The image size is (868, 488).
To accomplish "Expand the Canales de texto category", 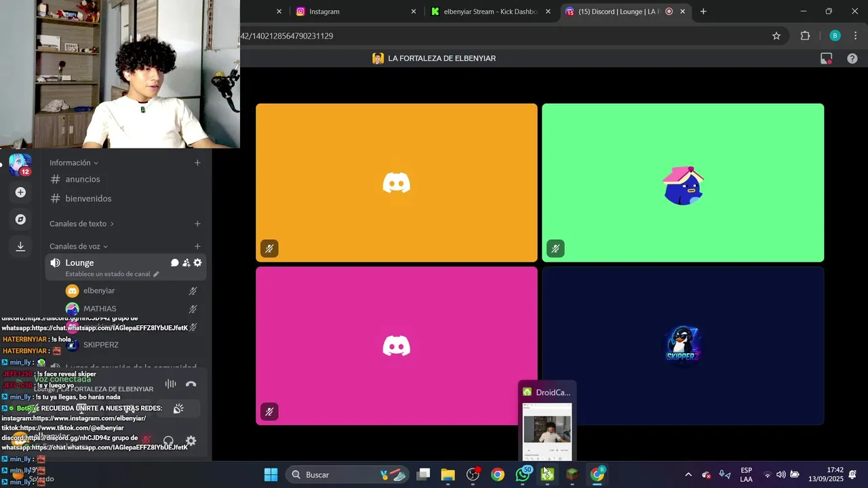I will (81, 224).
